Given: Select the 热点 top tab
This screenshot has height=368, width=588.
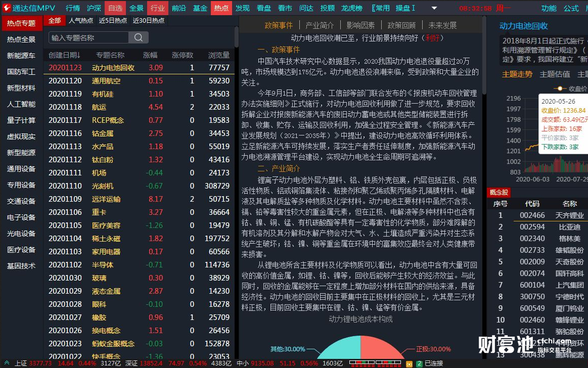Looking at the screenshot, I should pyautogui.click(x=221, y=8).
